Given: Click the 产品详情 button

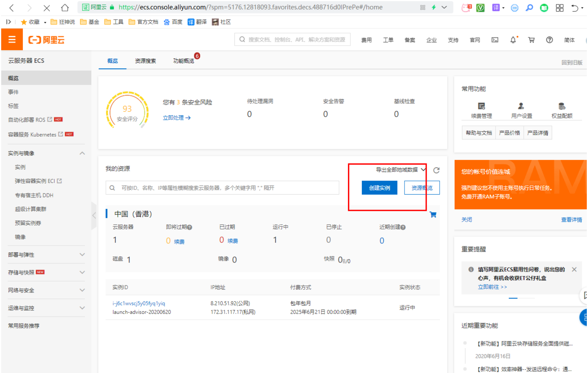Looking at the screenshot, I should click(538, 133).
